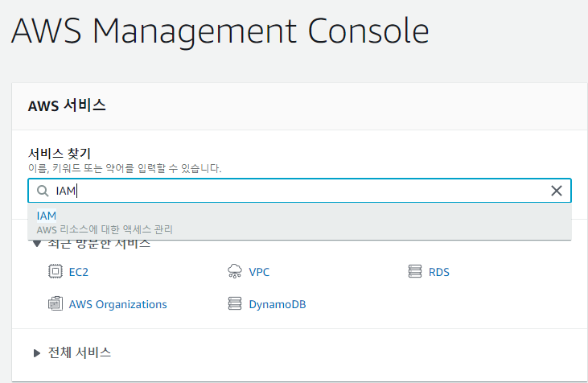This screenshot has height=383, width=588.
Task: Open the RDS service link
Action: [438, 272]
